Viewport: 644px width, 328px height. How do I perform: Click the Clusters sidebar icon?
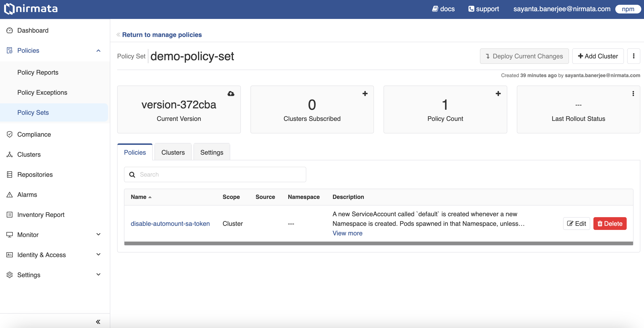tap(10, 154)
